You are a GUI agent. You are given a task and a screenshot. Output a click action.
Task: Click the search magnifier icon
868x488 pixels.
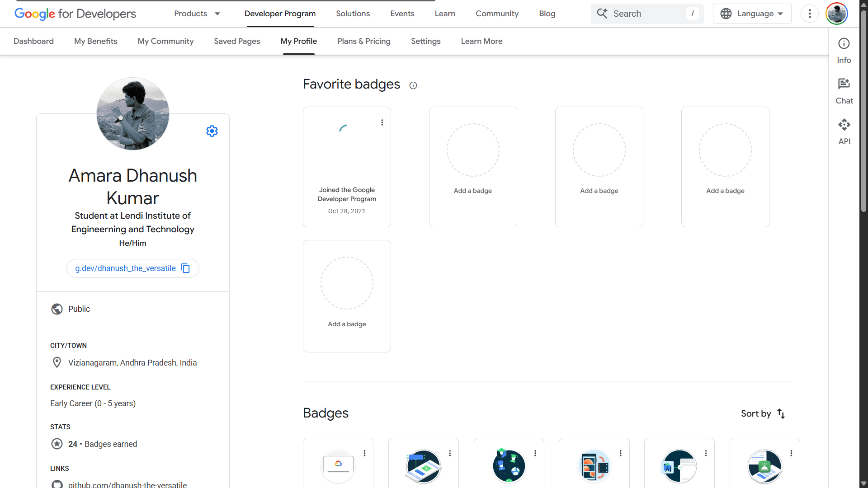[x=602, y=14]
